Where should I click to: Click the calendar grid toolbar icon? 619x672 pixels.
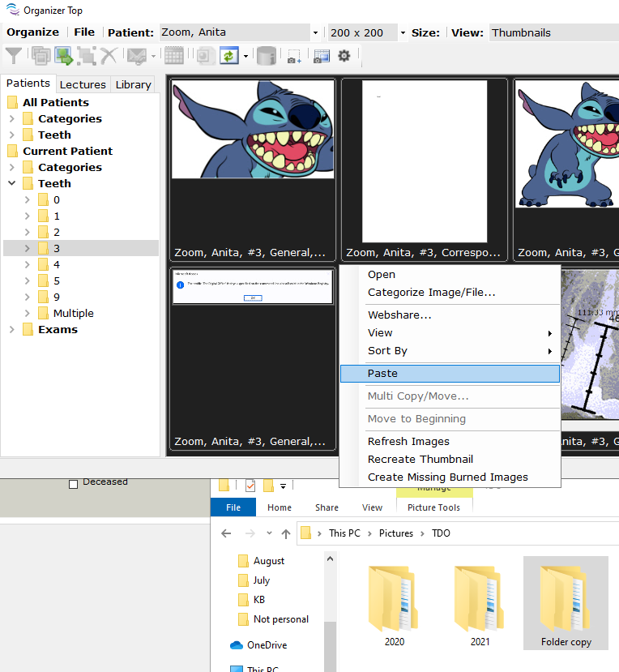coord(173,56)
